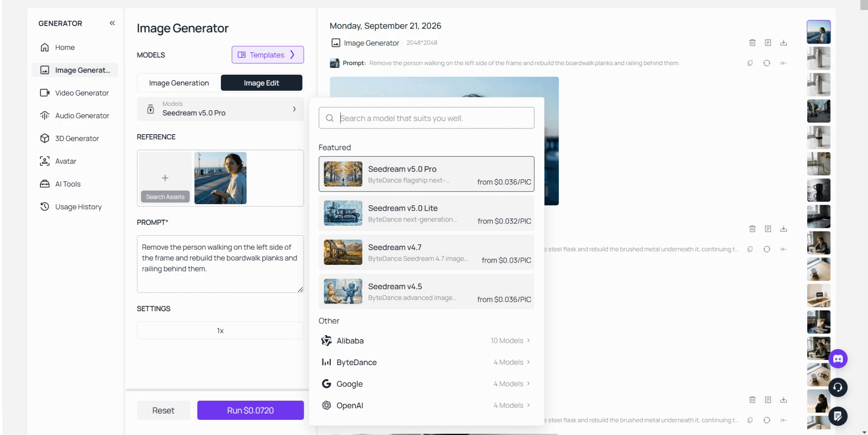Viewport: 868px width, 435px height.
Task: Reuse second generation's steel flask prompt
Action: click(x=783, y=249)
